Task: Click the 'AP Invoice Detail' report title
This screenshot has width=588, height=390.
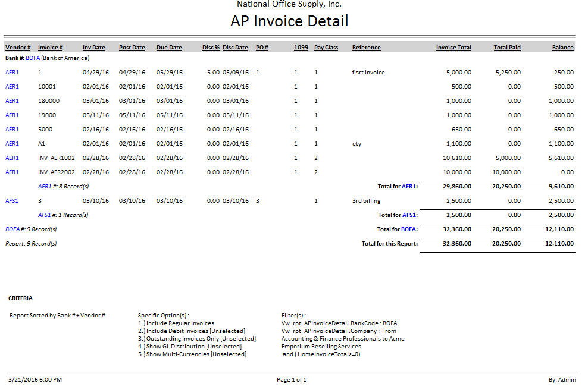Action: tap(289, 21)
